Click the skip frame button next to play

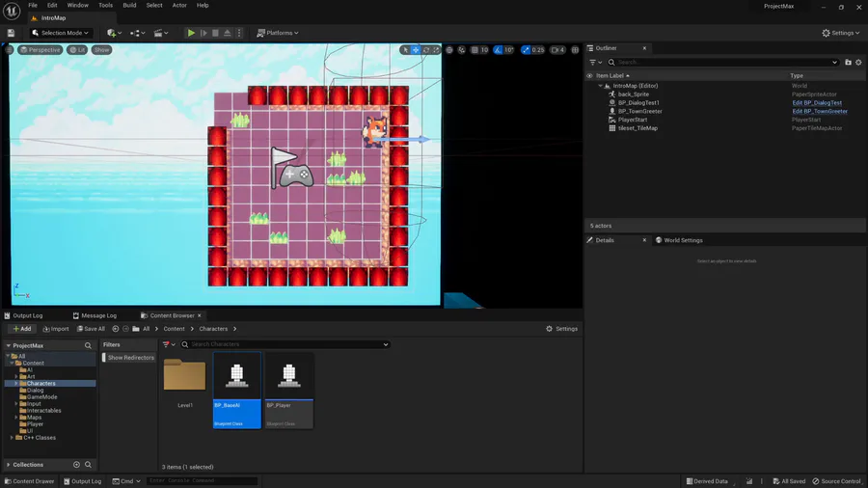203,33
